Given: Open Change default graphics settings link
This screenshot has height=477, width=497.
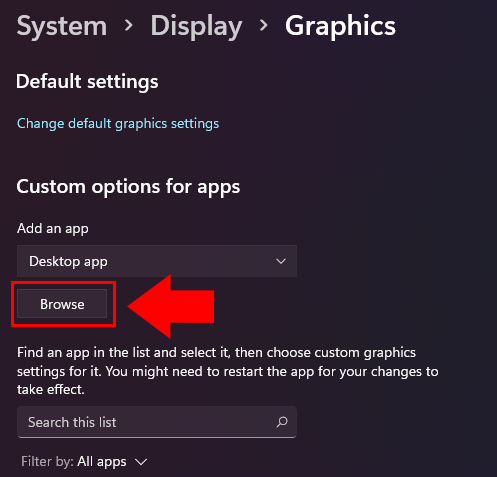Looking at the screenshot, I should pyautogui.click(x=118, y=124).
